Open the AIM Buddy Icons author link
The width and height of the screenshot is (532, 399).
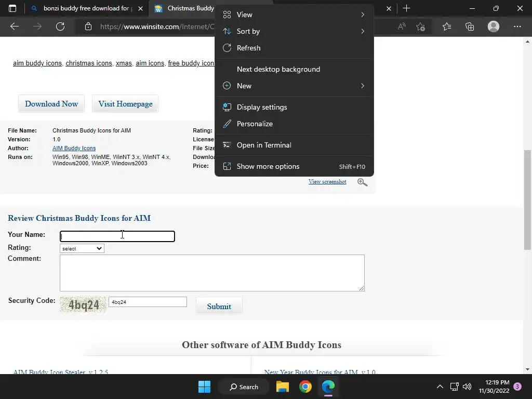[x=74, y=148]
